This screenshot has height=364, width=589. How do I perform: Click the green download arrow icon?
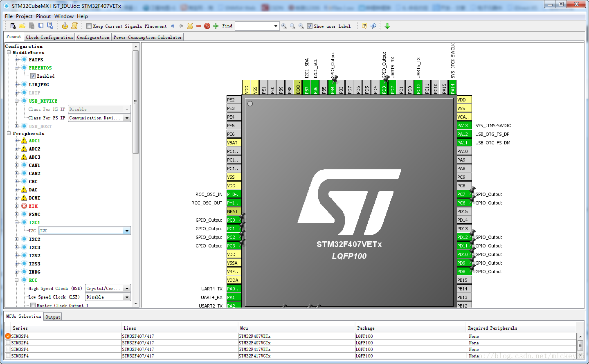pyautogui.click(x=387, y=26)
